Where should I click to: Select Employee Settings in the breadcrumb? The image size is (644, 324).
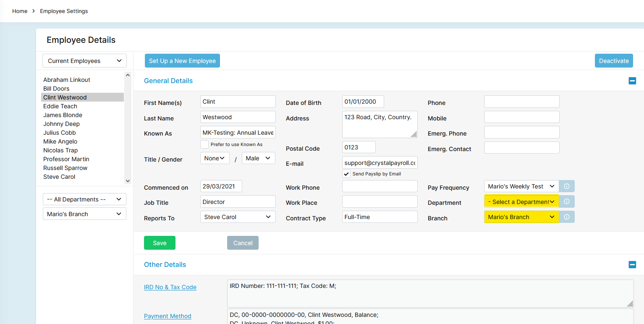pos(64,11)
